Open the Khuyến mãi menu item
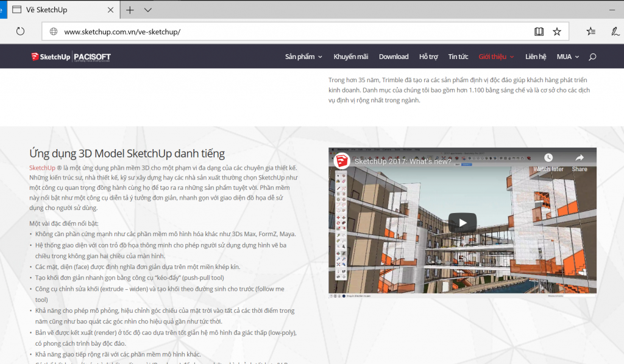 (350, 57)
